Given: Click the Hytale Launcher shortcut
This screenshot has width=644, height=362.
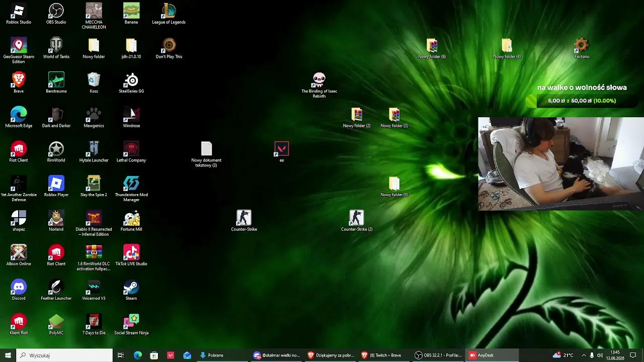Looking at the screenshot, I should [94, 152].
